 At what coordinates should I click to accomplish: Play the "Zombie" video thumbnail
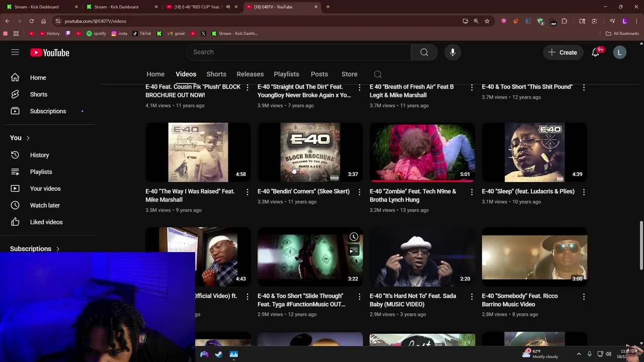[x=422, y=152]
